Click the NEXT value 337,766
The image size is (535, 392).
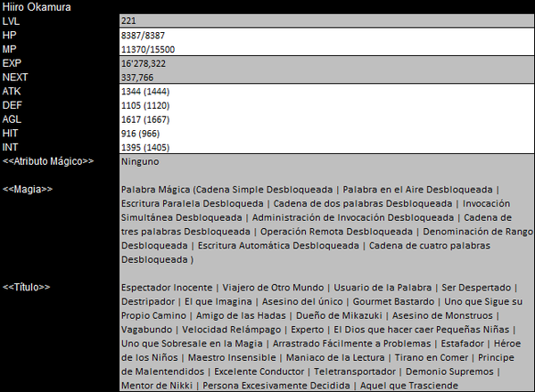tap(137, 78)
